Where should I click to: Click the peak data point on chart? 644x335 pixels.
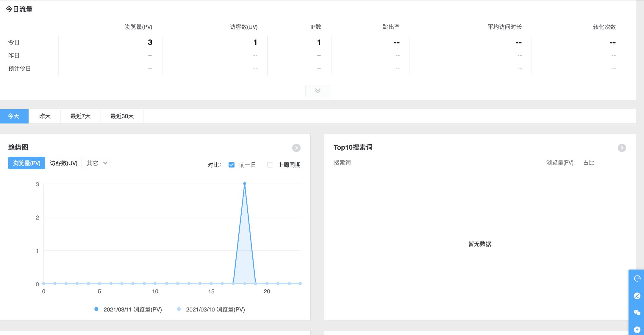245,184
